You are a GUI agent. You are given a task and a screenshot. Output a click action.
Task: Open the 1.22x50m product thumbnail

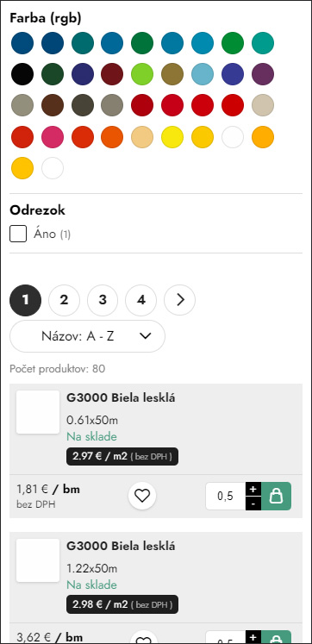(38, 560)
